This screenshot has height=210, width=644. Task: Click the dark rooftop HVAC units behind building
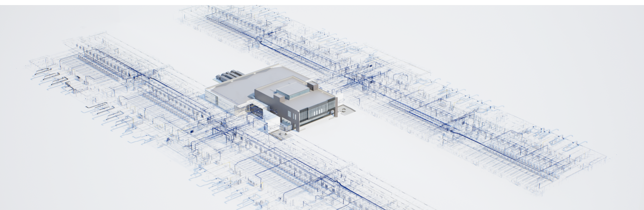pos(228,76)
